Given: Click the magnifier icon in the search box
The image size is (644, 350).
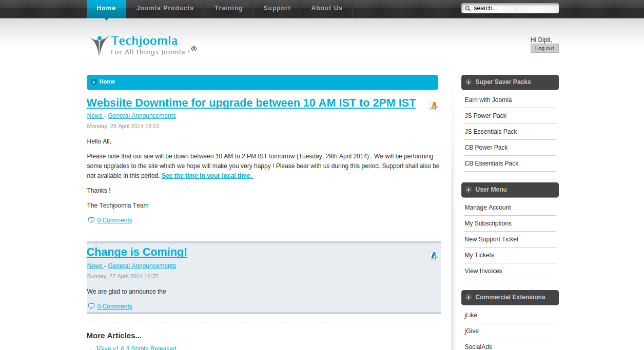Looking at the screenshot, I should 467,8.
